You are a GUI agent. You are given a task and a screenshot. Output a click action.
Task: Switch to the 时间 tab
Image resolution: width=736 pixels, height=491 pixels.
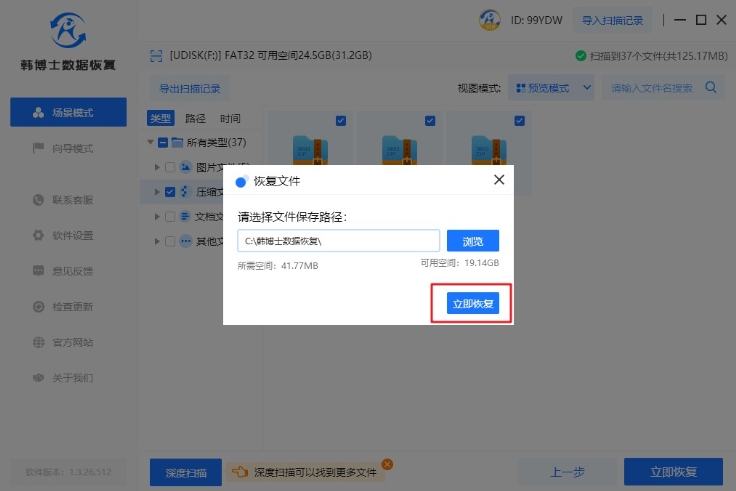click(x=230, y=118)
